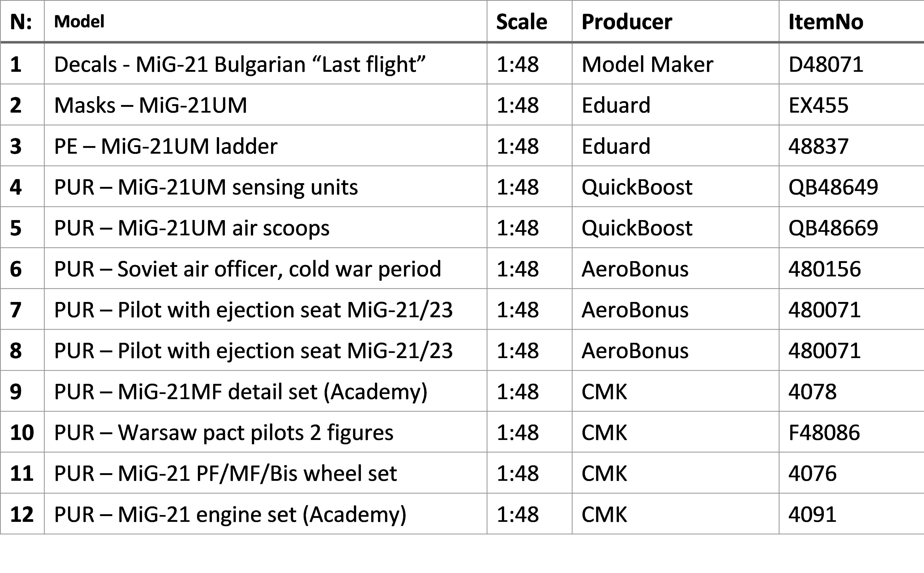Click item number EX455 cell
Image resolution: width=924 pixels, height=573 pixels.
coord(851,105)
